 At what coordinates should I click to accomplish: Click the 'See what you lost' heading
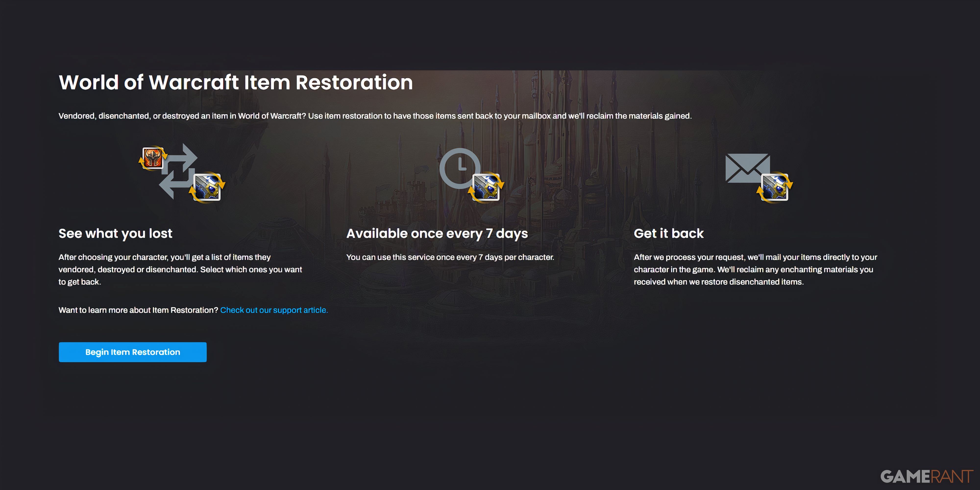pyautogui.click(x=115, y=233)
